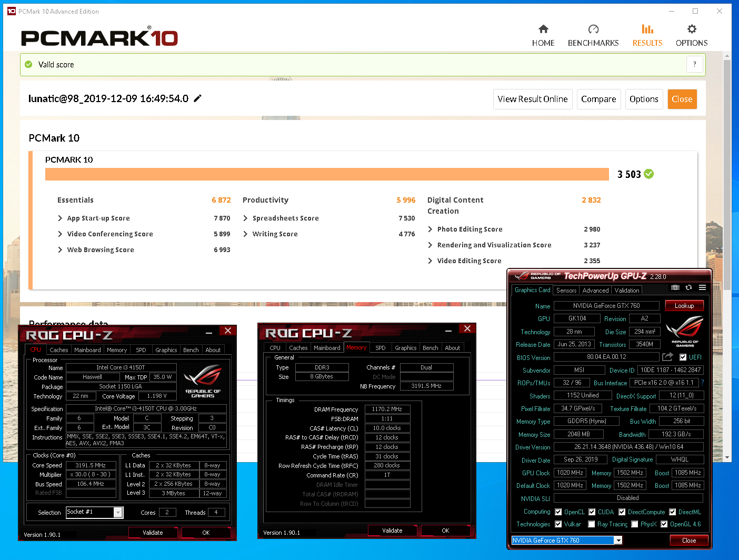Minimize the CPU-Z Memory window
The width and height of the screenshot is (739, 560).
(448, 329)
